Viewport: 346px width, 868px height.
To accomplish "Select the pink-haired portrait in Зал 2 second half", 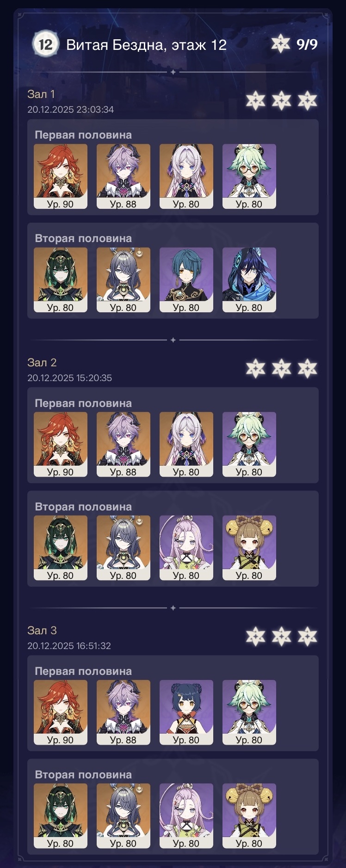I will point(186,548).
